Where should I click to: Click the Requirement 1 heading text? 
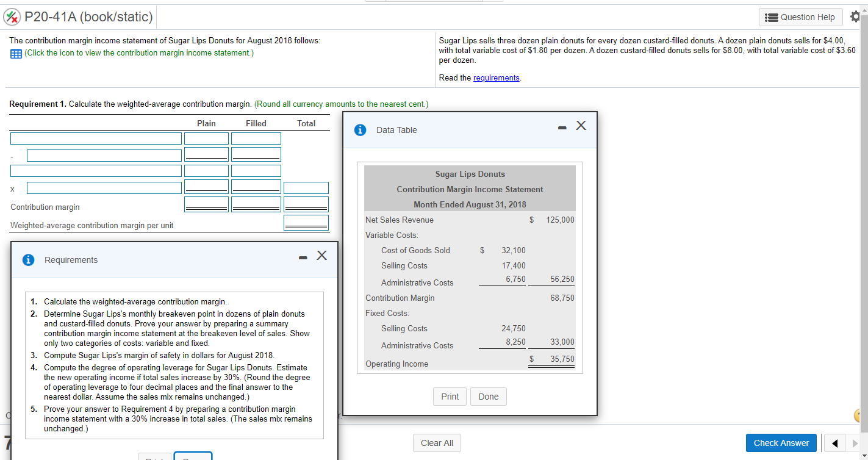(38, 104)
